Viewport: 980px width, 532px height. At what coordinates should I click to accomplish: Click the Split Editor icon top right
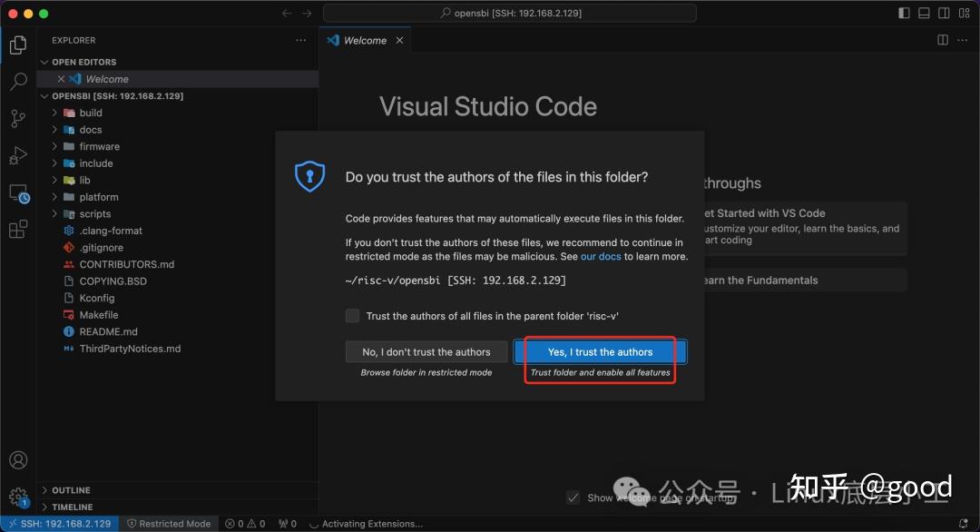[943, 39]
